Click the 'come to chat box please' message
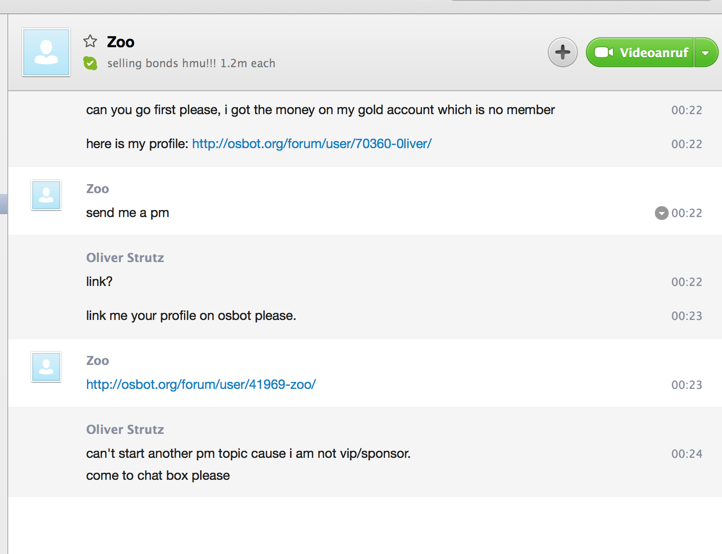 [x=158, y=475]
